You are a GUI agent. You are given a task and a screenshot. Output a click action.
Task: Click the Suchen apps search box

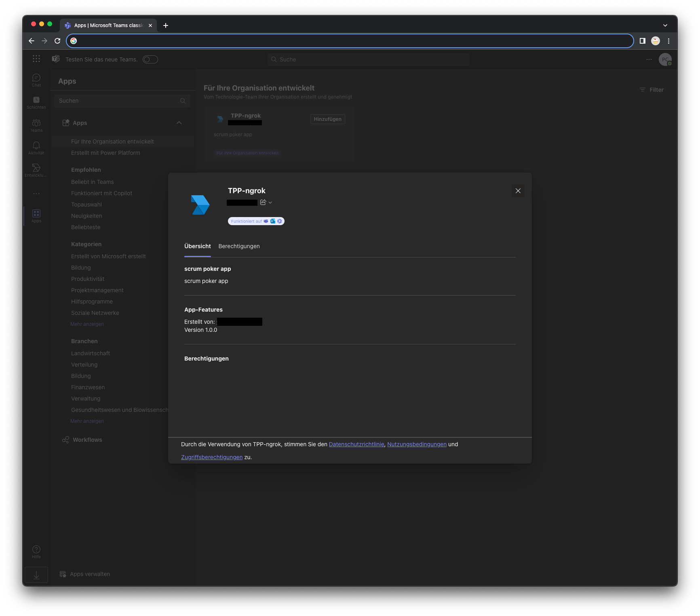pyautogui.click(x=122, y=101)
